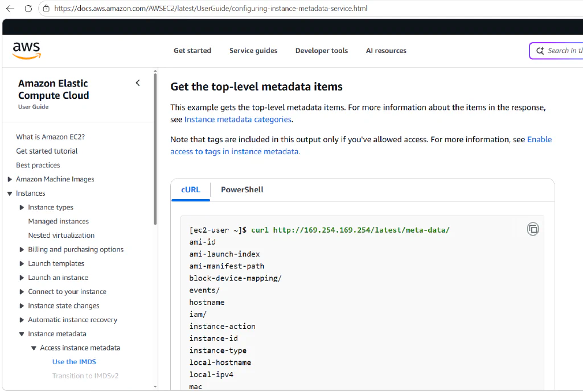The height and width of the screenshot is (392, 583).
Task: Open the Get started tutorial page
Action: (x=47, y=151)
